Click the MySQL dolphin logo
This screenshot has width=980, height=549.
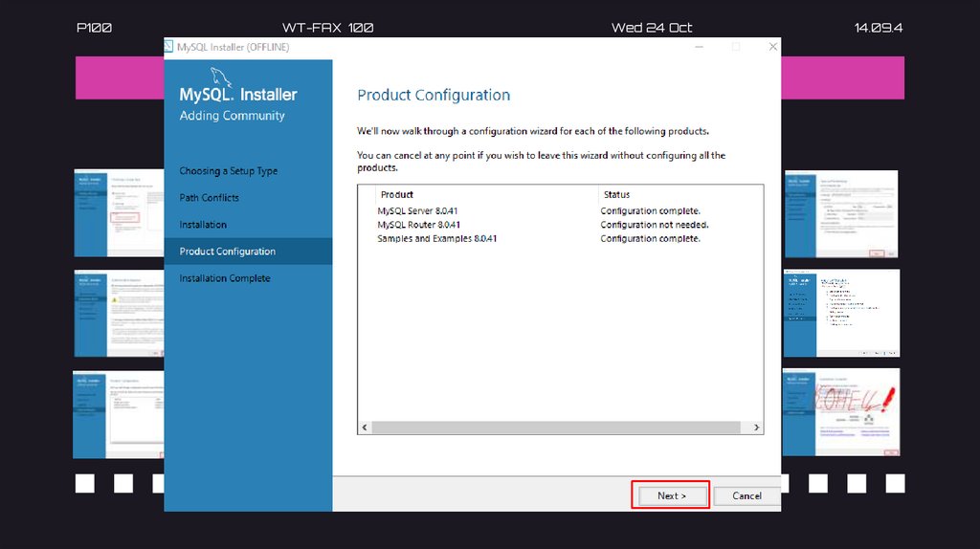(x=220, y=77)
